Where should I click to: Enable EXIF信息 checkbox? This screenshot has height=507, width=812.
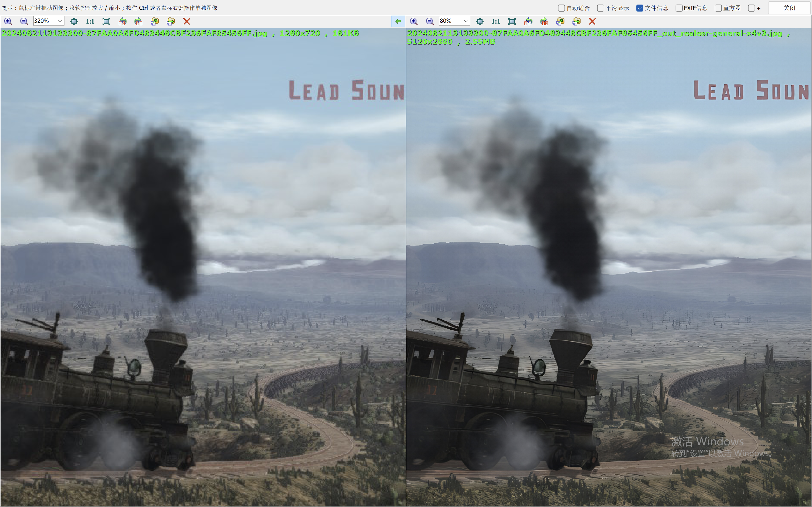click(x=679, y=8)
